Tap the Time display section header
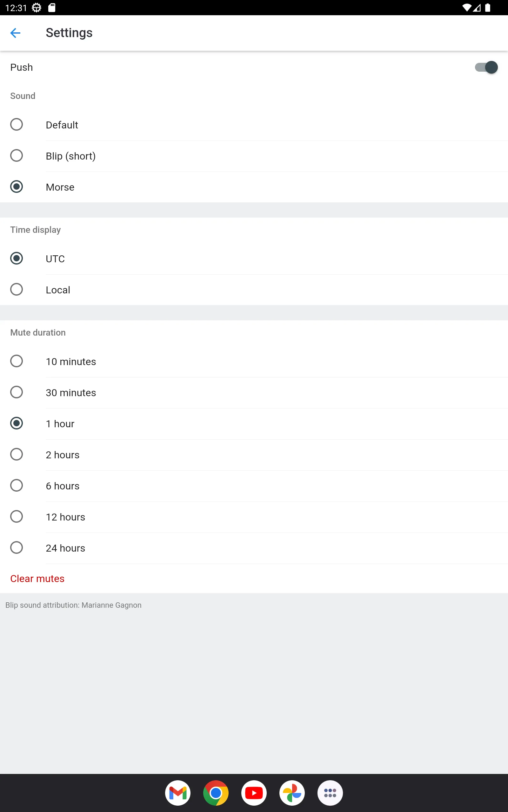This screenshot has height=812, width=508. click(x=36, y=230)
